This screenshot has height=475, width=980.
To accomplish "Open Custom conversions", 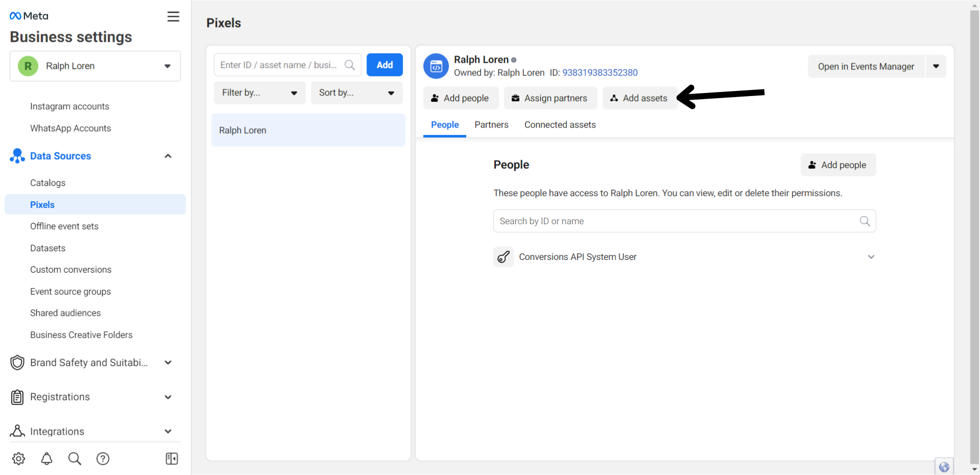I will click(x=71, y=270).
